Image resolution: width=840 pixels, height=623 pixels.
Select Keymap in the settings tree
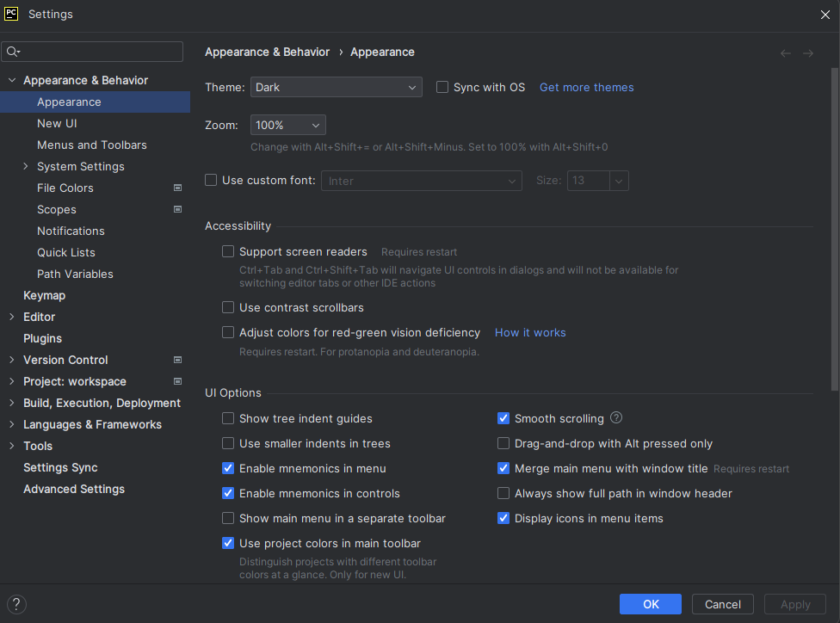point(45,296)
